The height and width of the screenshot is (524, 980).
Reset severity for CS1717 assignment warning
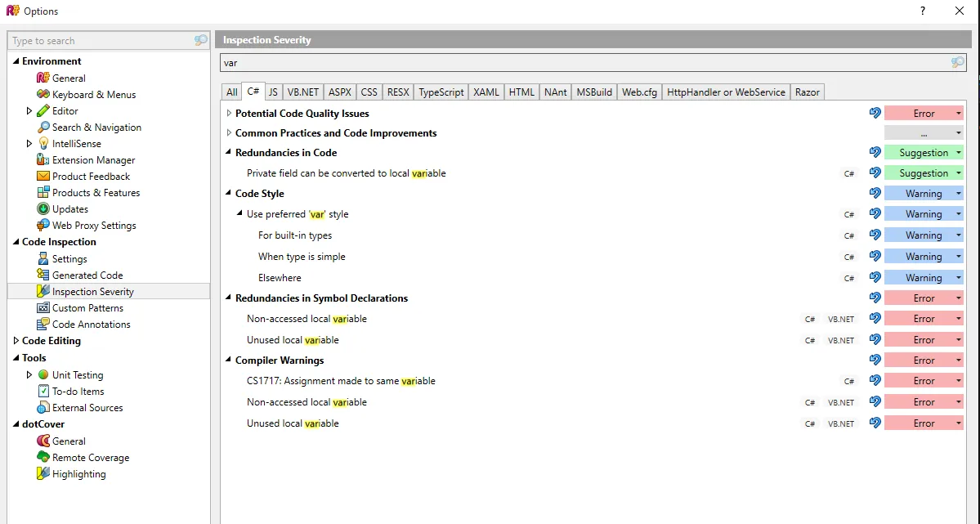[875, 381]
